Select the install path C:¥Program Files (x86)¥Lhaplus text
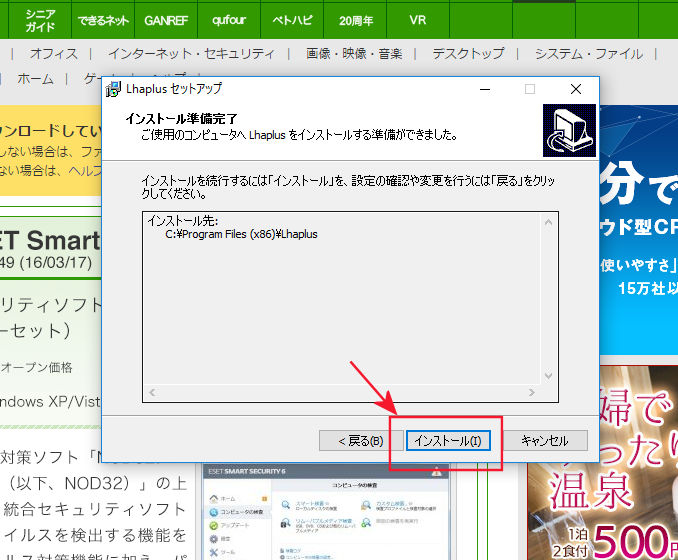 [x=241, y=234]
